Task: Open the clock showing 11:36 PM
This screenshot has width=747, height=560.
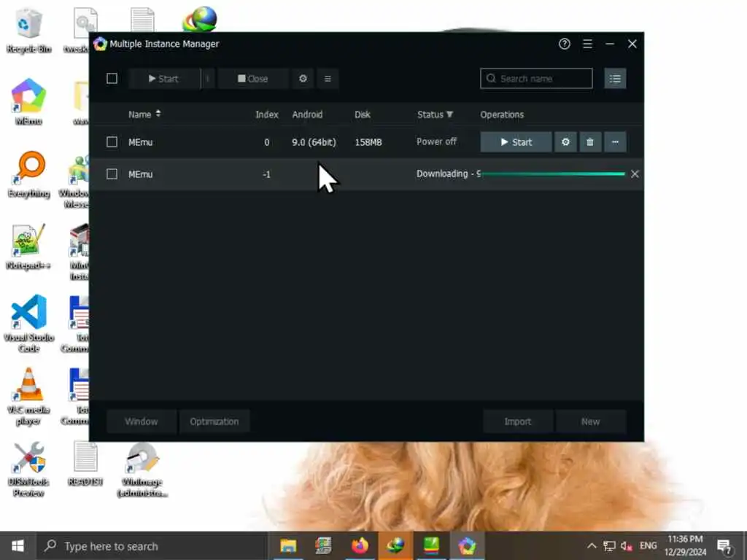Action: pos(685,545)
